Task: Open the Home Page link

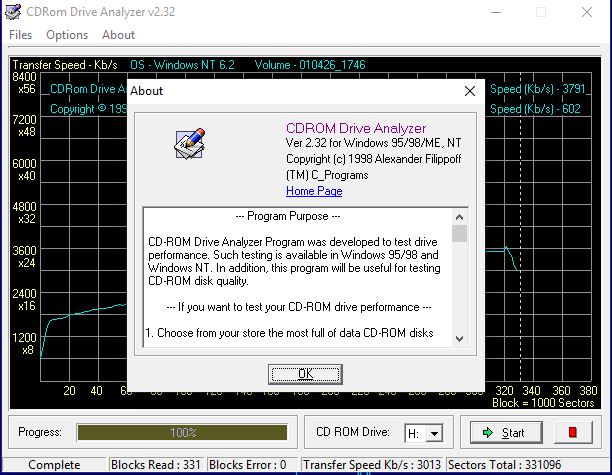Action: coord(313,191)
